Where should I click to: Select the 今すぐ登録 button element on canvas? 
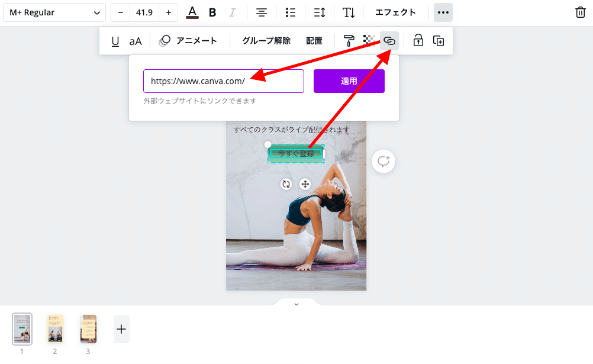[296, 154]
